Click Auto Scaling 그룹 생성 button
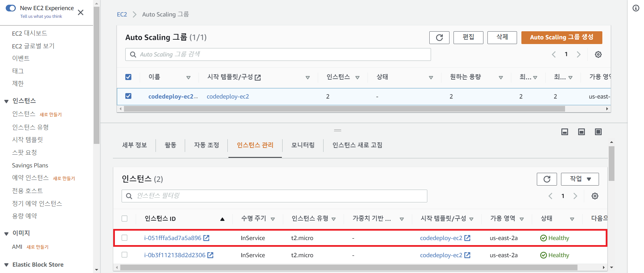The width and height of the screenshot is (644, 273). [x=562, y=38]
